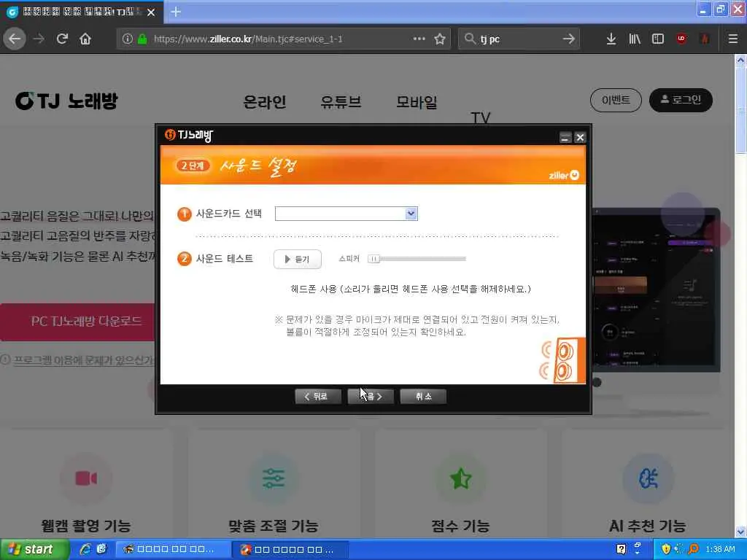The height and width of the screenshot is (560, 747).
Task: Click the green padlock security icon
Action: (142, 39)
